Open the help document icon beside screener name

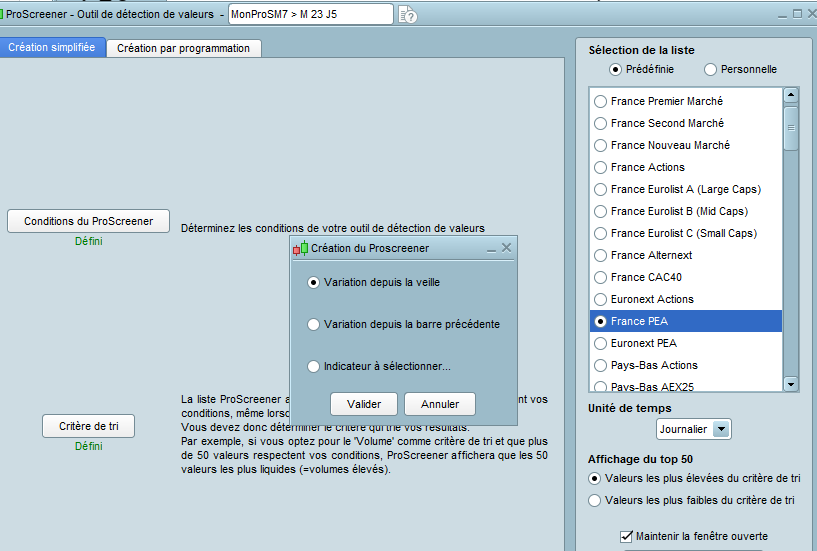pos(407,15)
